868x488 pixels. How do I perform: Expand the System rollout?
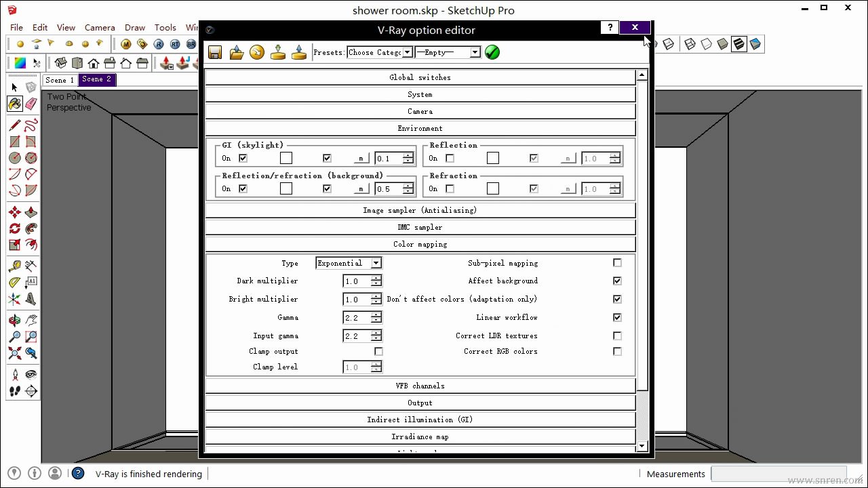[x=420, y=94]
